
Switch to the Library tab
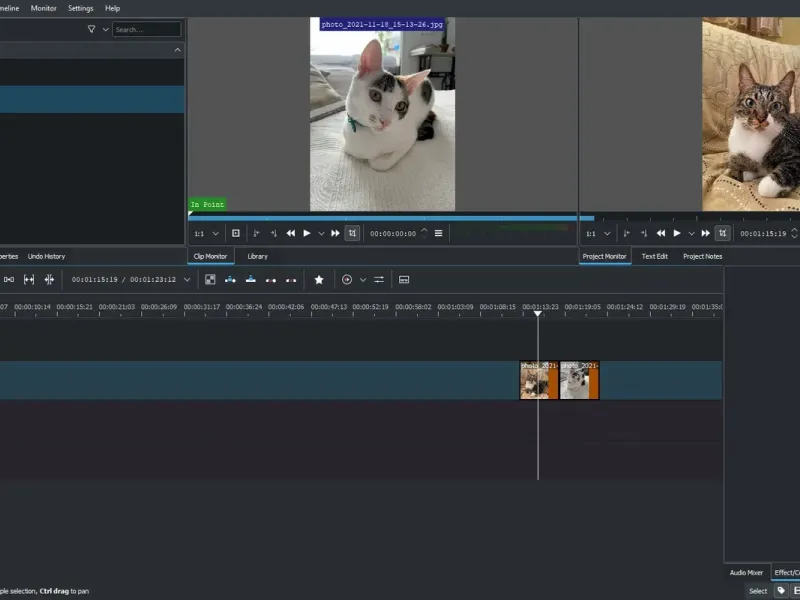(x=257, y=256)
